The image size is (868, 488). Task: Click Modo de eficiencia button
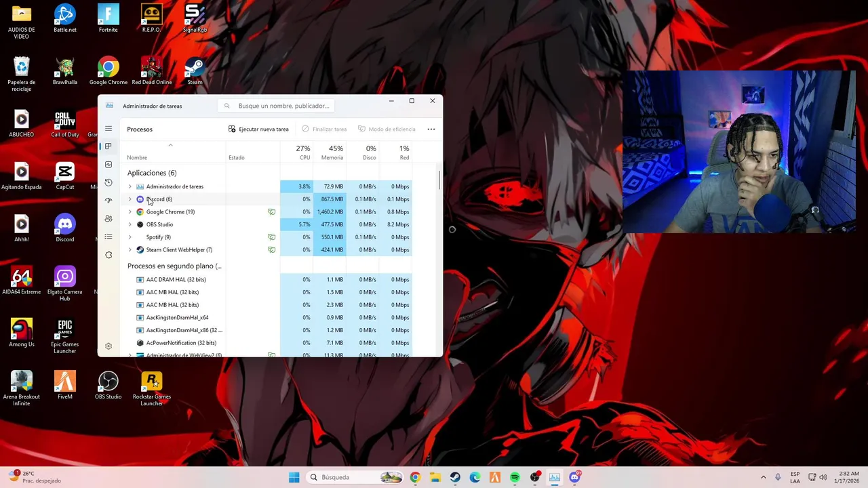point(387,129)
